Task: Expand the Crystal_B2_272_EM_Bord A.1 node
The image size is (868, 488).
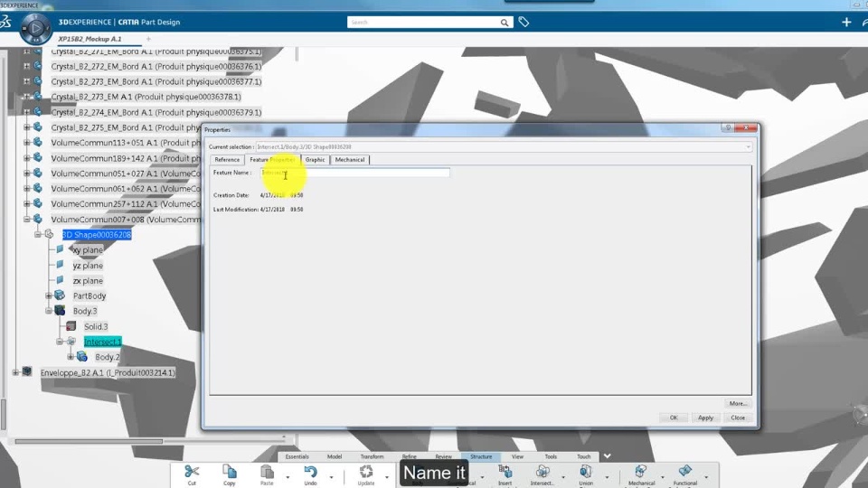Action: [x=26, y=66]
